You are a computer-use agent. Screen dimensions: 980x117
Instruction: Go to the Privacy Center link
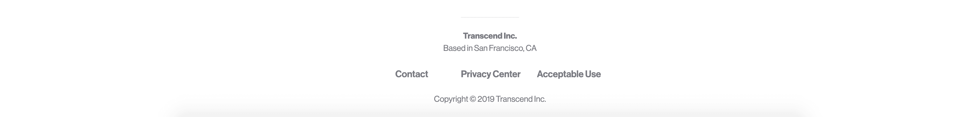[x=490, y=74]
